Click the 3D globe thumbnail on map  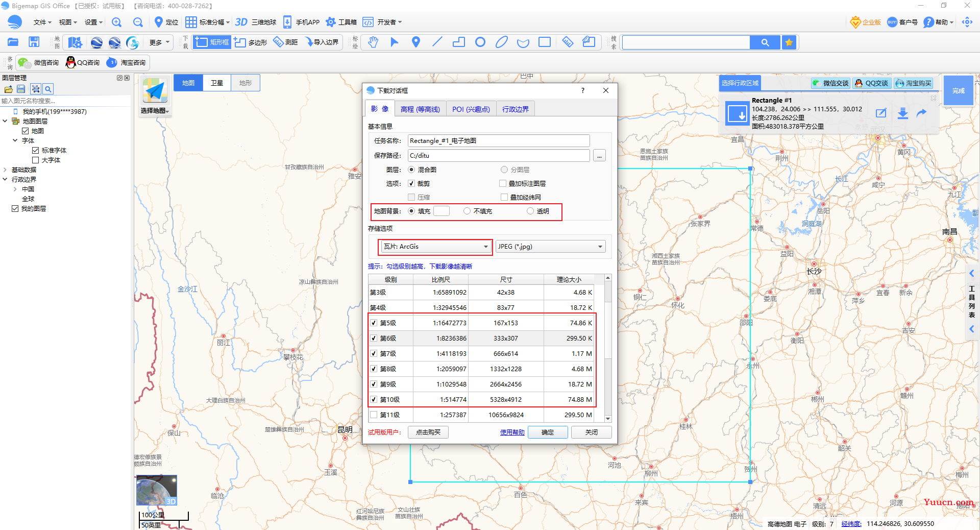(x=157, y=491)
